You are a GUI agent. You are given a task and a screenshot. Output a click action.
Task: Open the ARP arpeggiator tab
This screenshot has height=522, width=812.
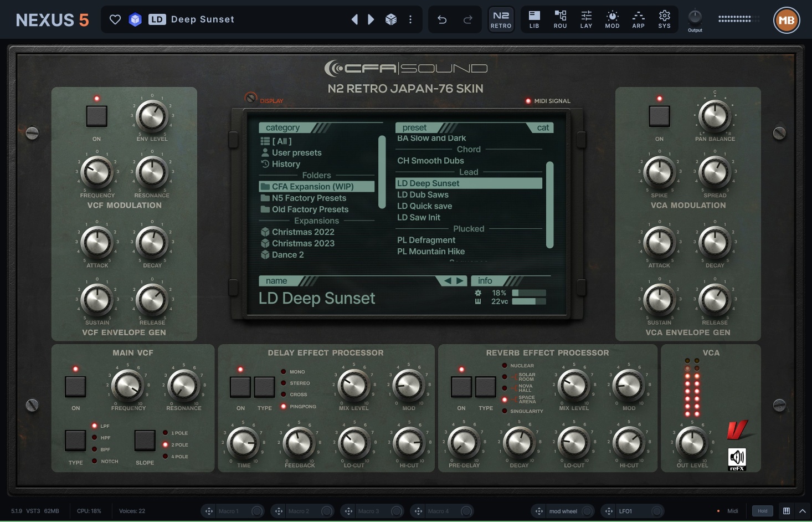[638, 19]
